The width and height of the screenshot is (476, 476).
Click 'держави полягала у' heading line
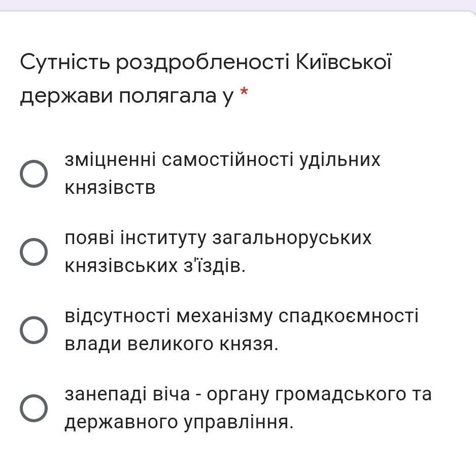click(x=127, y=95)
